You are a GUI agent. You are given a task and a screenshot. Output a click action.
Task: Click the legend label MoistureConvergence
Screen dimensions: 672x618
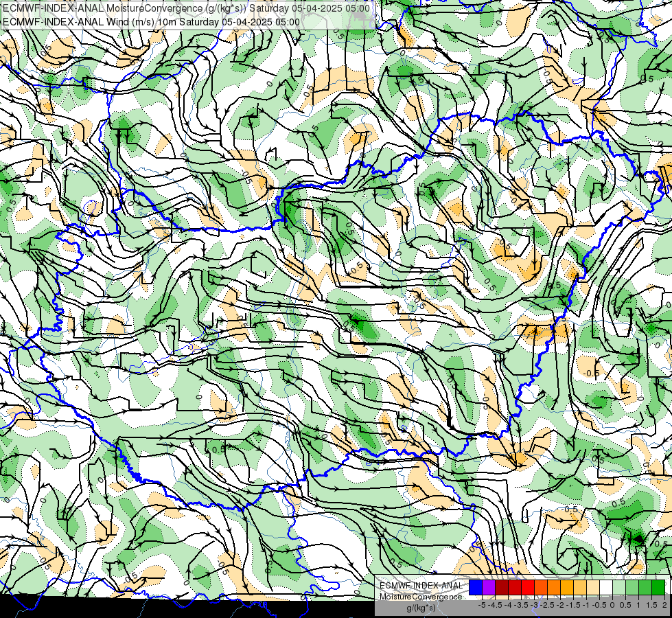coord(421,597)
